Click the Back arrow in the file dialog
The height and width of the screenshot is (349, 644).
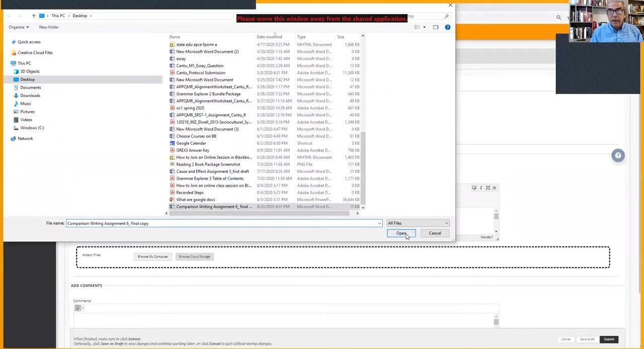coord(9,16)
